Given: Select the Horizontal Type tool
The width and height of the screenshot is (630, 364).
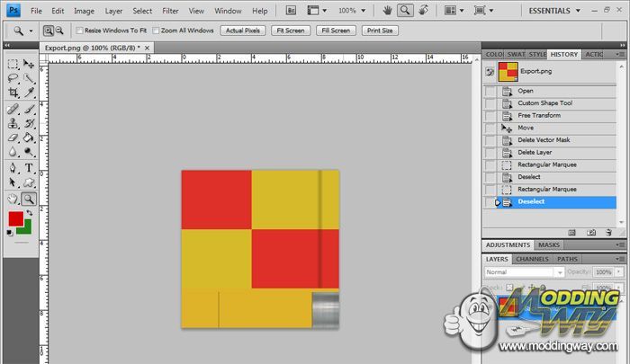Looking at the screenshot, I should pyautogui.click(x=29, y=168).
